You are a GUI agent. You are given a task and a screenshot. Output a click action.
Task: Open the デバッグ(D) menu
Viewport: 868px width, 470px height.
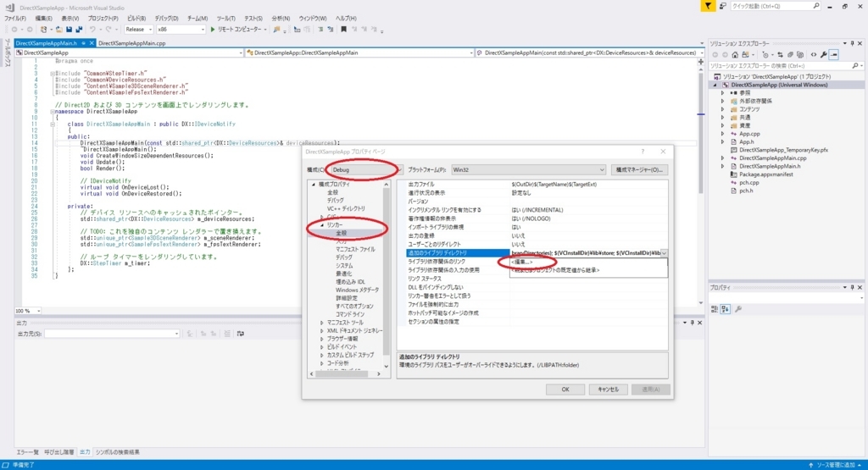coord(166,19)
